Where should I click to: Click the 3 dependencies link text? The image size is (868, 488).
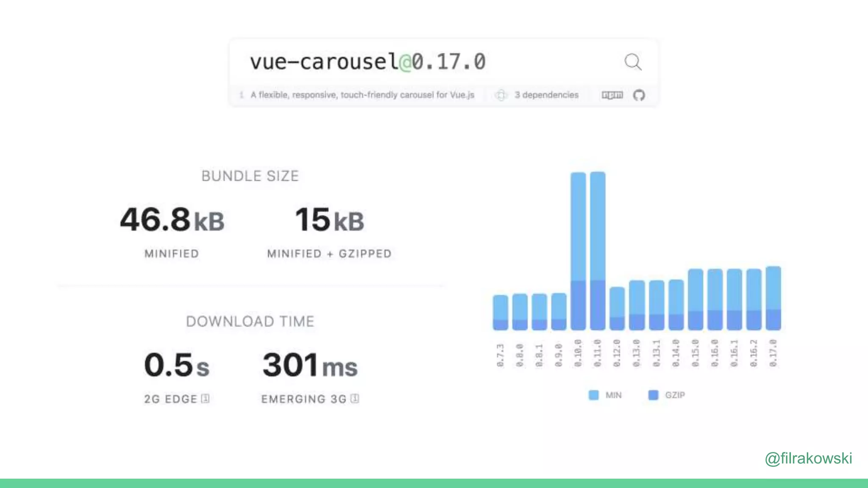coord(546,95)
